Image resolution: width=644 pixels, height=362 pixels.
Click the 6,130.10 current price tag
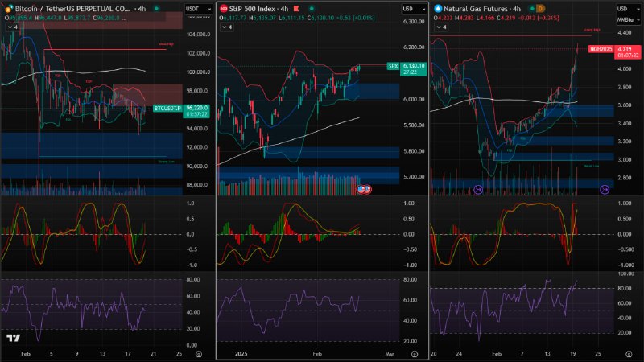414,69
